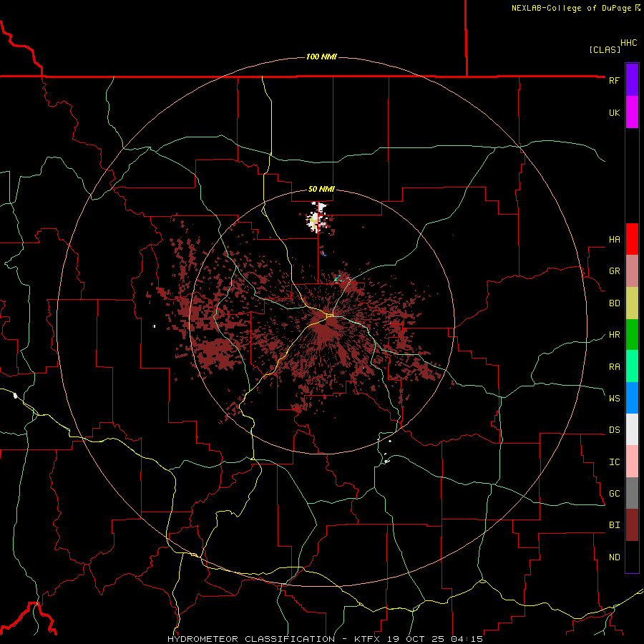Click the 50 NMI range ring label
644x644 pixels.
pos(321,189)
